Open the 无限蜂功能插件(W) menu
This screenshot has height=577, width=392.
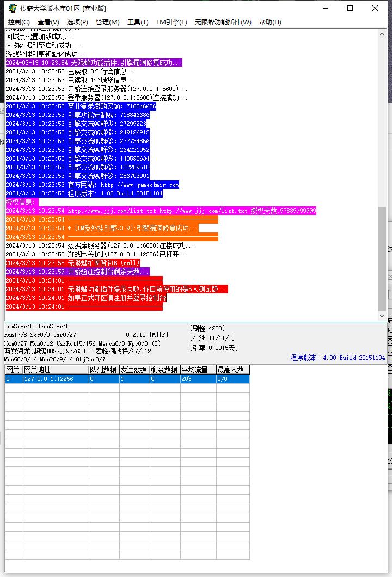click(x=223, y=22)
